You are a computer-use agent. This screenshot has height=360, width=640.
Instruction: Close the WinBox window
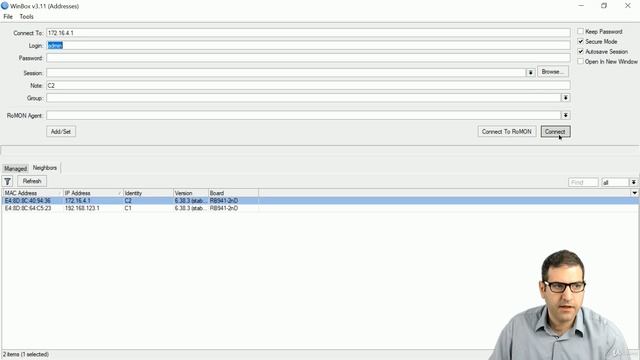point(628,6)
